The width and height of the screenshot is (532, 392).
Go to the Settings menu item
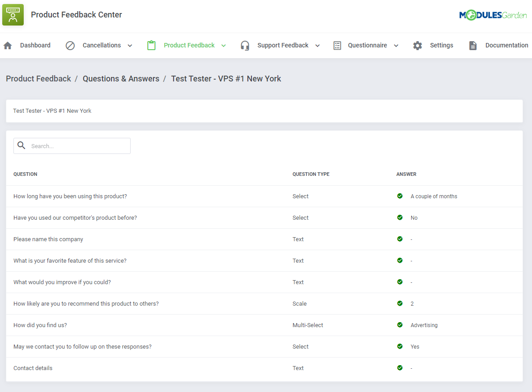pyautogui.click(x=442, y=45)
